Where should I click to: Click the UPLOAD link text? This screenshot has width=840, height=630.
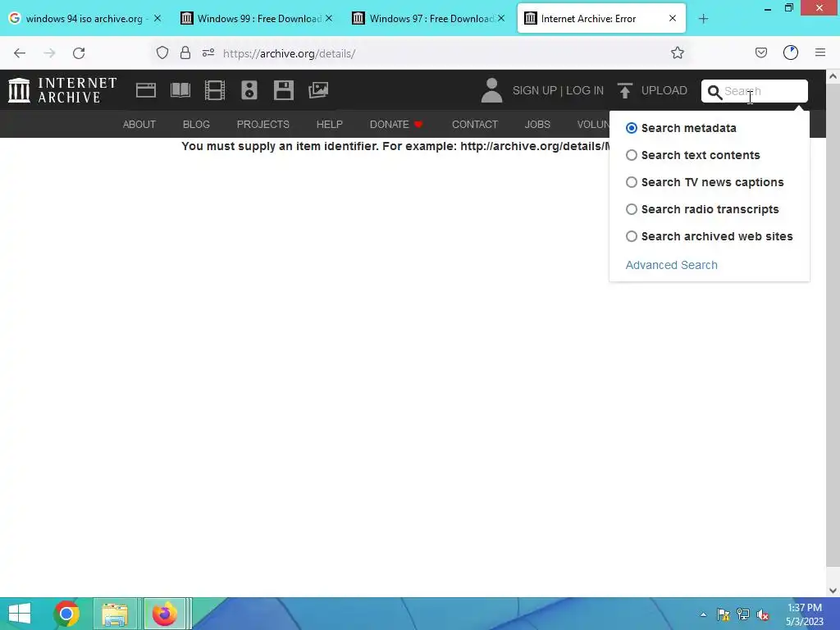(664, 90)
